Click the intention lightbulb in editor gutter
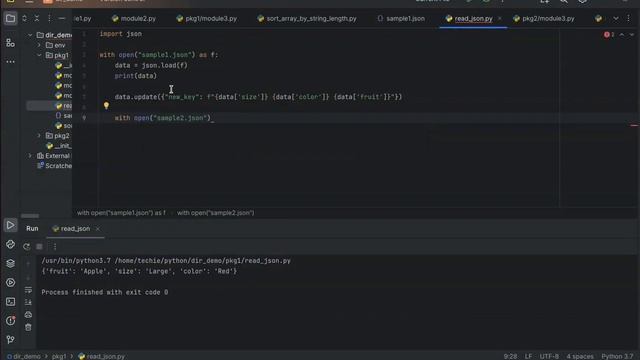The height and width of the screenshot is (360, 640). [x=106, y=106]
